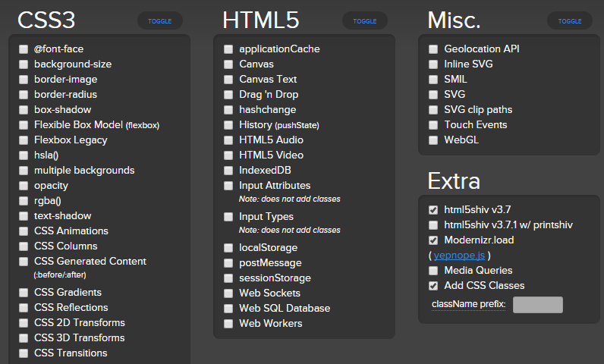Viewport: 604px width, 364px height.
Task: Tick the box-shadow checkbox
Action: [24, 110]
